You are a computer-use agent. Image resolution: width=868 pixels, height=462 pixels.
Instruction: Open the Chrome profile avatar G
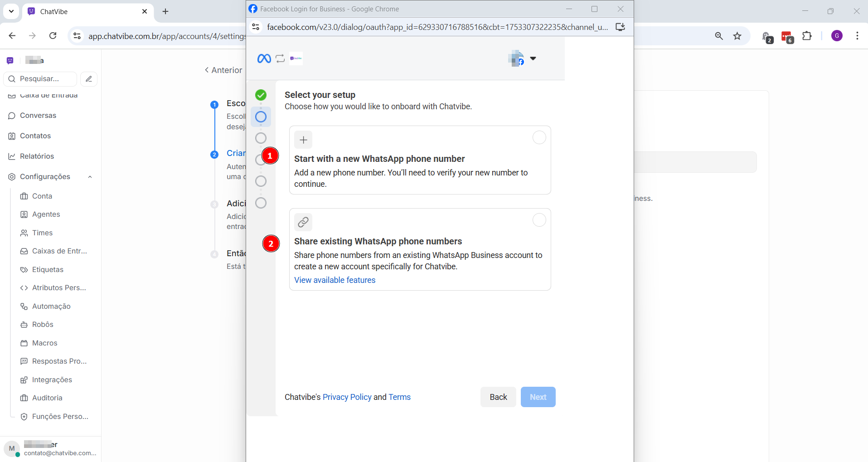click(837, 36)
